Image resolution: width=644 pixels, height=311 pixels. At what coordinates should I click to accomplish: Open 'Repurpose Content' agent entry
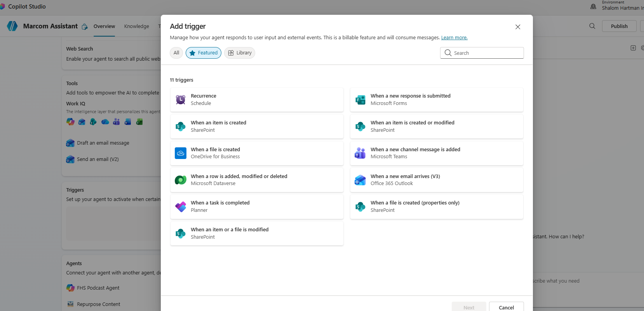98,304
